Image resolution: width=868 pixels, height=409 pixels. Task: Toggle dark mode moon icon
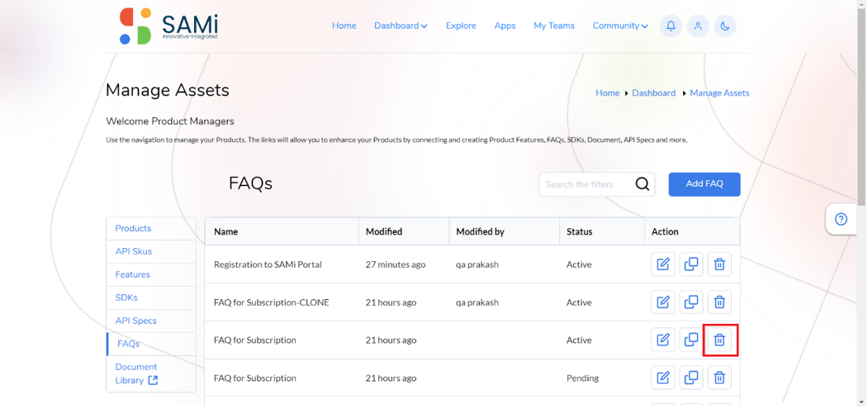(725, 26)
